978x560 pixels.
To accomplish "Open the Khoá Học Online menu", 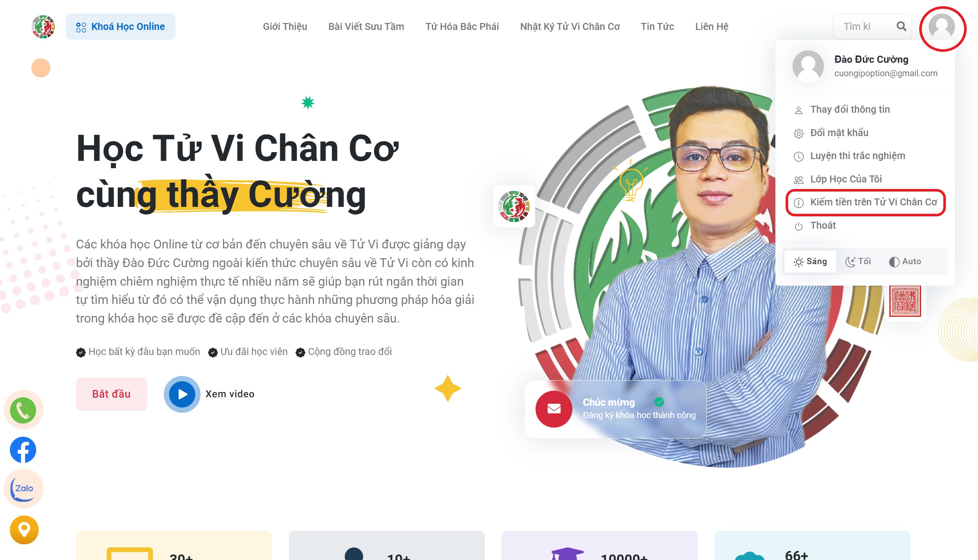I will tap(120, 27).
